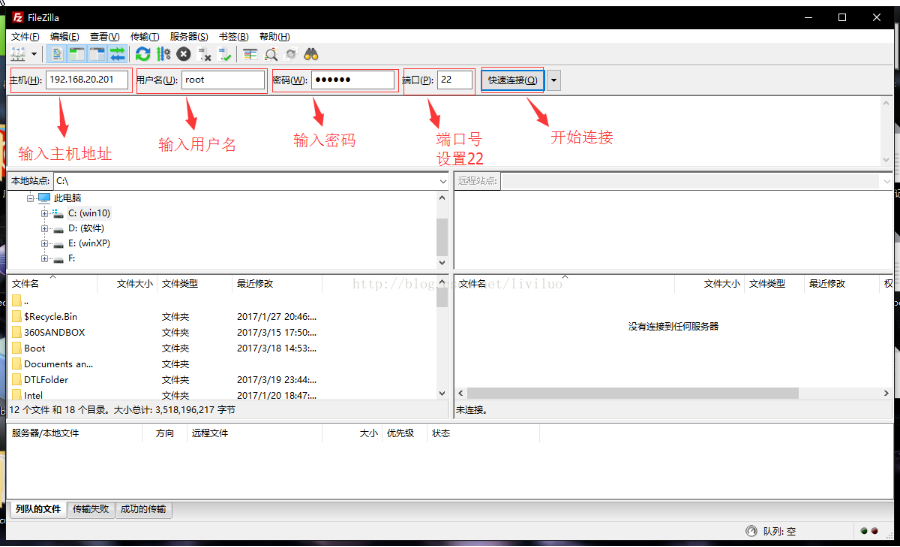Screen dimensions: 900x547
Task: Open the 文件(F) menu
Action: point(25,37)
